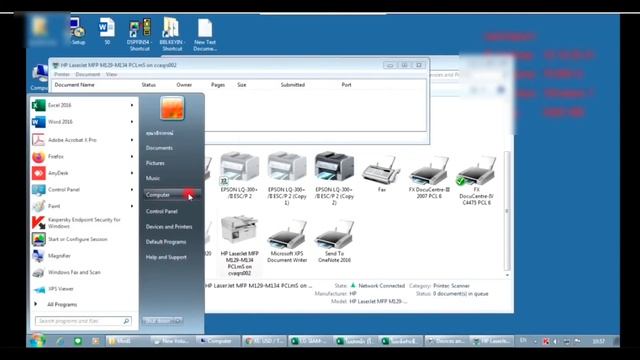This screenshot has width=640, height=360.
Task: Open Adobe Acrobat X Pro in Start menu
Action: coord(72,140)
